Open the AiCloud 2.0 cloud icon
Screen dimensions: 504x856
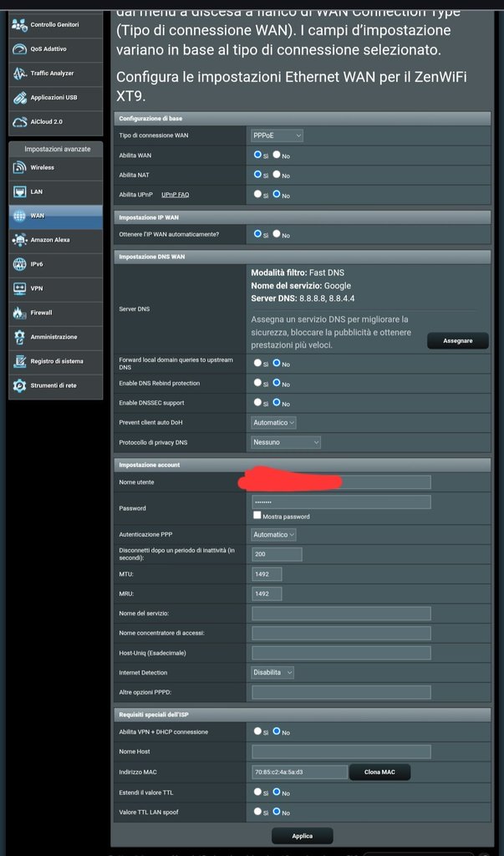(x=19, y=122)
